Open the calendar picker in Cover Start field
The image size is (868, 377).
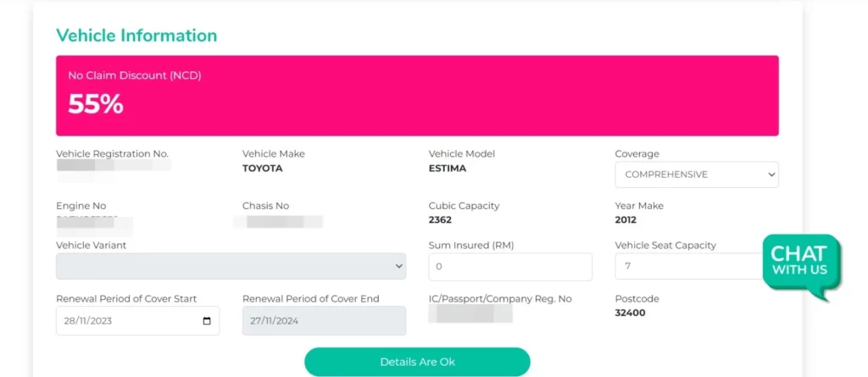(207, 321)
